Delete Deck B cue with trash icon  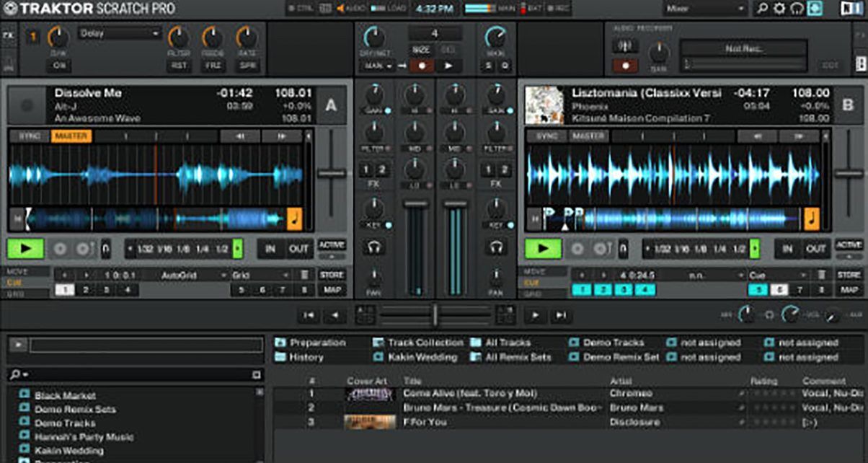(x=821, y=275)
